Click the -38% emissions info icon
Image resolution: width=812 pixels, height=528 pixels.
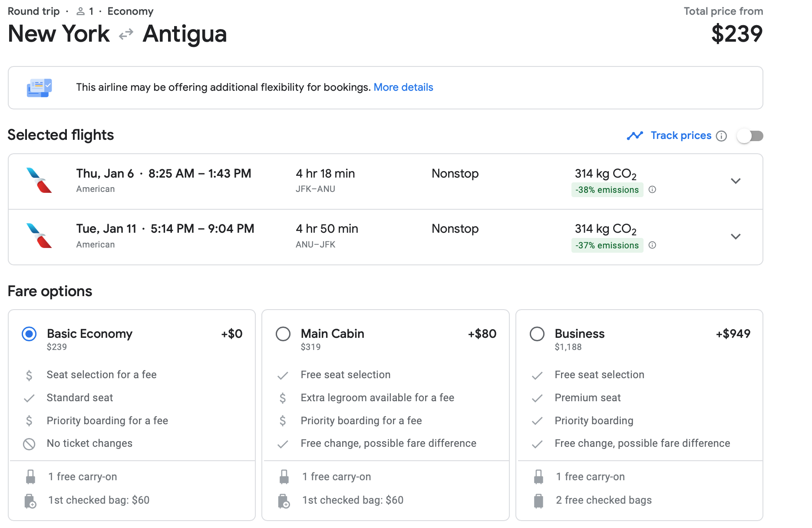(x=652, y=189)
